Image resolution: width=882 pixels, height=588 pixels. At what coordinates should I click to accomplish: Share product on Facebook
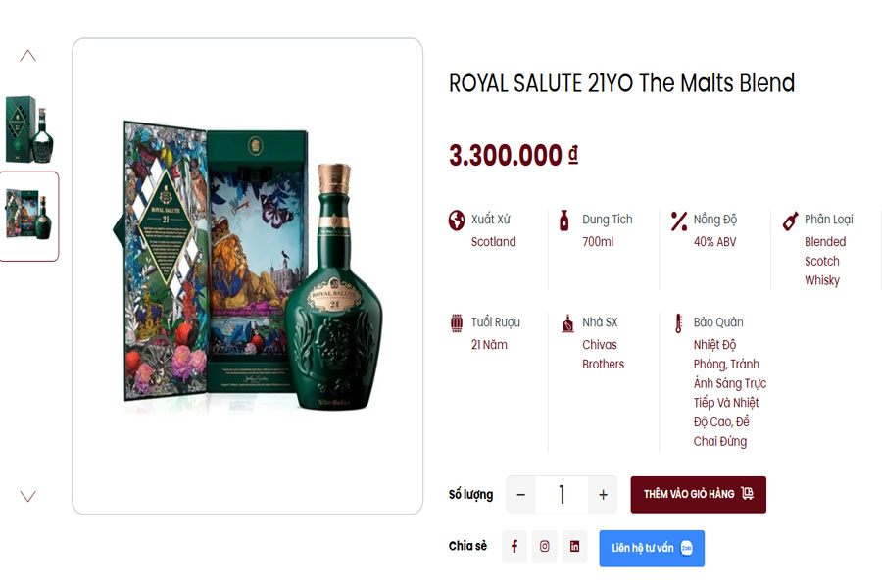[514, 547]
